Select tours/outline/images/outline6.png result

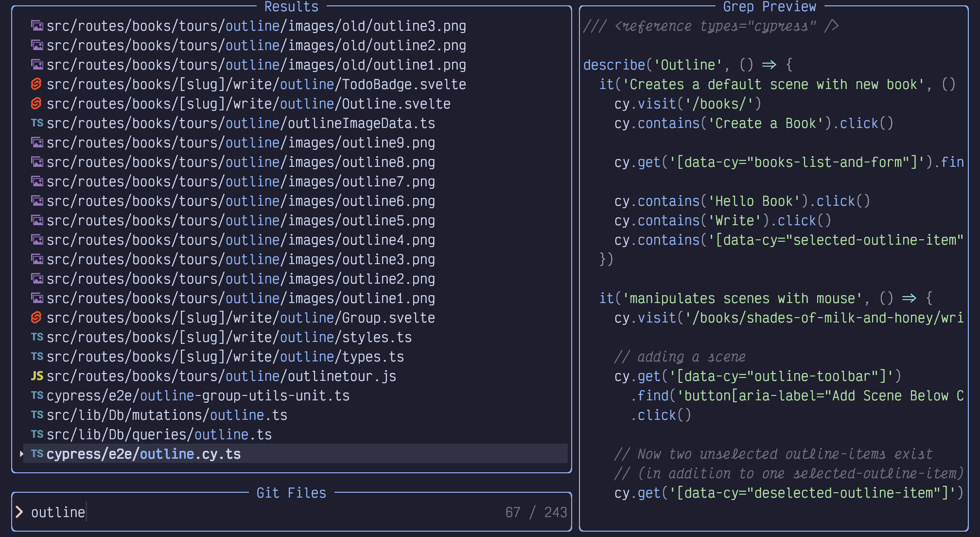pos(241,201)
